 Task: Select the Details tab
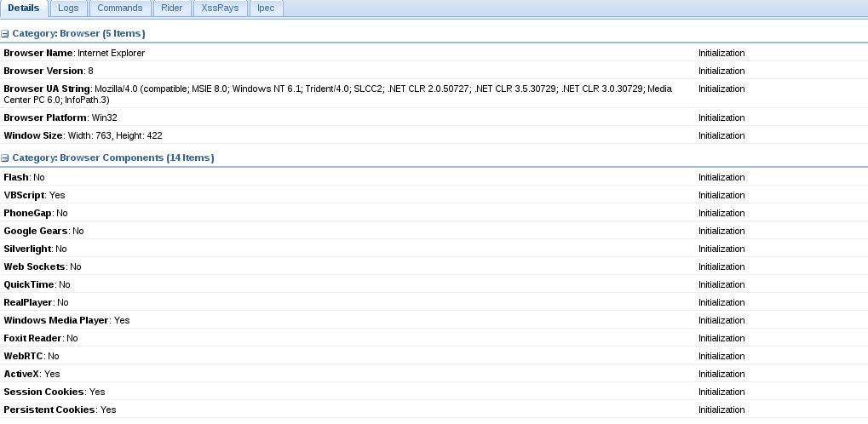click(24, 9)
